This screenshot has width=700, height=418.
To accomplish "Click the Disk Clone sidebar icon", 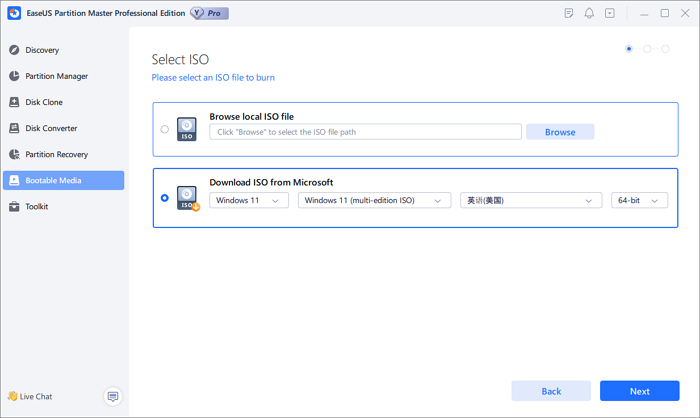I will pyautogui.click(x=14, y=102).
